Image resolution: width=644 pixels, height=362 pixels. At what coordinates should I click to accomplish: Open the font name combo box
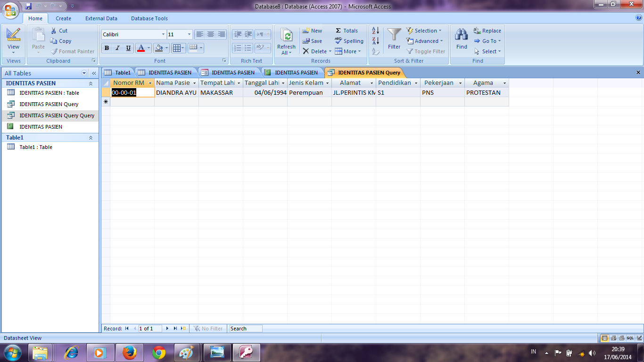[134, 34]
